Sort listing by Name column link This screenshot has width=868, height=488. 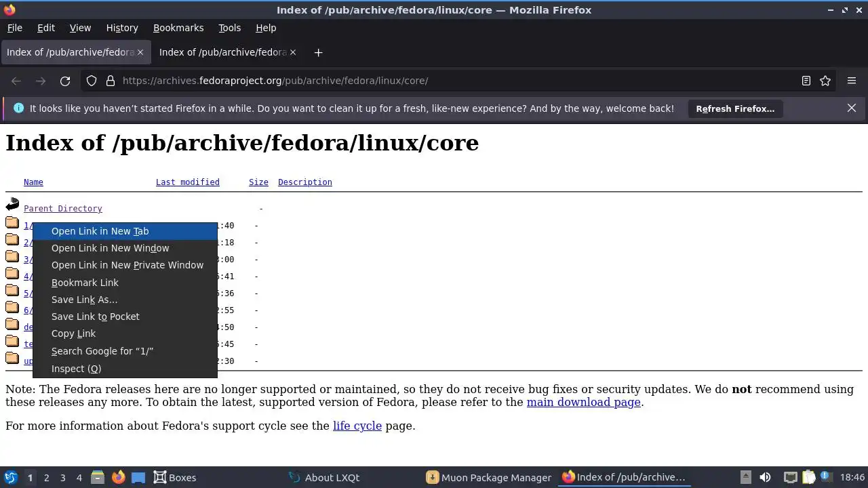tap(33, 182)
